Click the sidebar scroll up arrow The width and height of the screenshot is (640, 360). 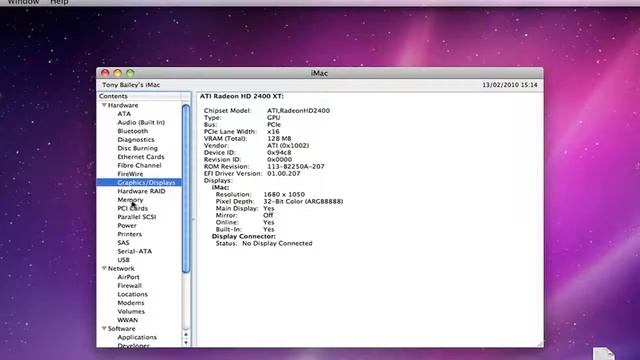(x=186, y=335)
